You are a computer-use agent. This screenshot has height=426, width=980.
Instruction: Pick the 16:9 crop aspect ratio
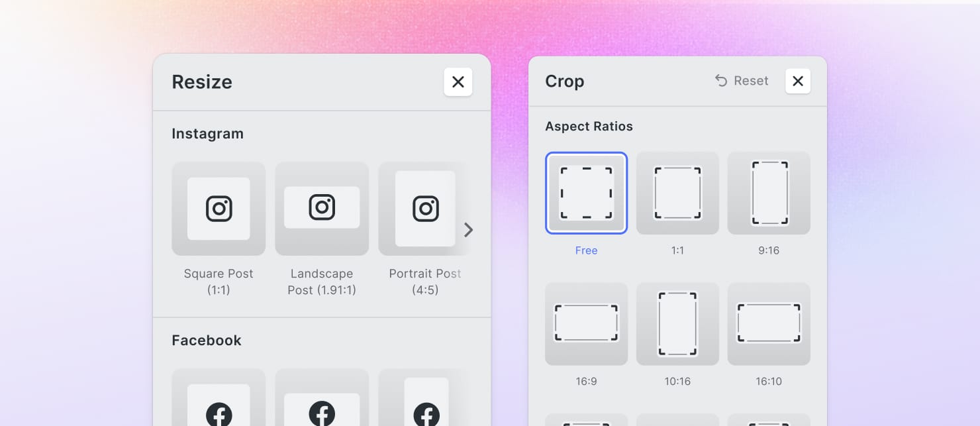click(x=586, y=324)
